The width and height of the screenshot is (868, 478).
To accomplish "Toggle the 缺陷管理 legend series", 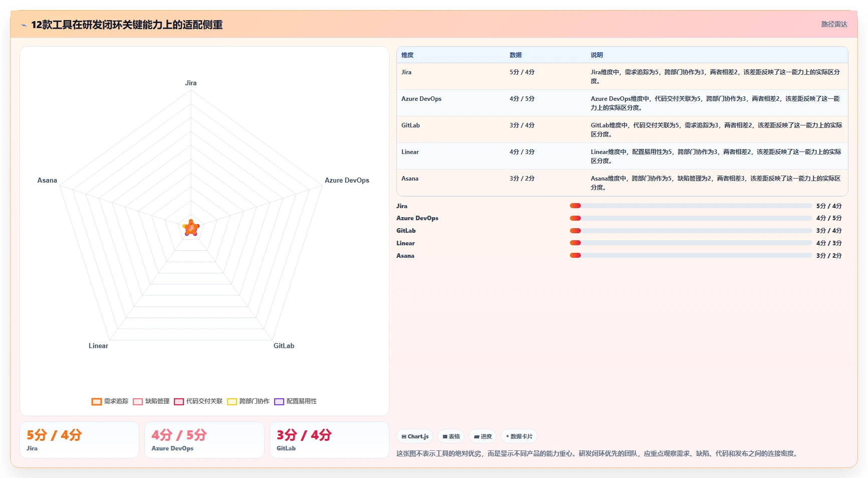I will point(151,401).
